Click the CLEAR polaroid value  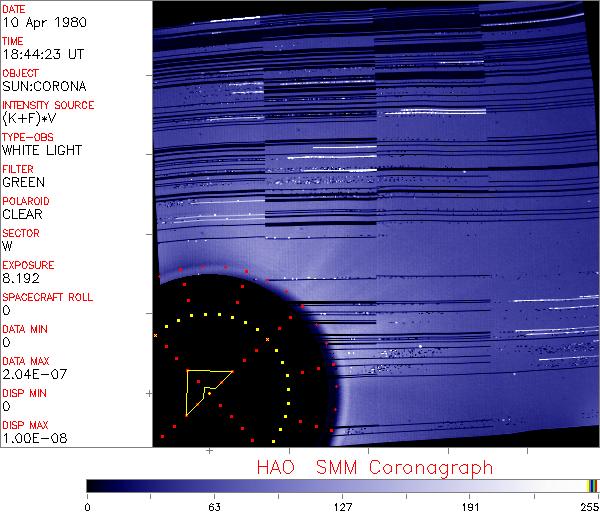click(x=22, y=214)
